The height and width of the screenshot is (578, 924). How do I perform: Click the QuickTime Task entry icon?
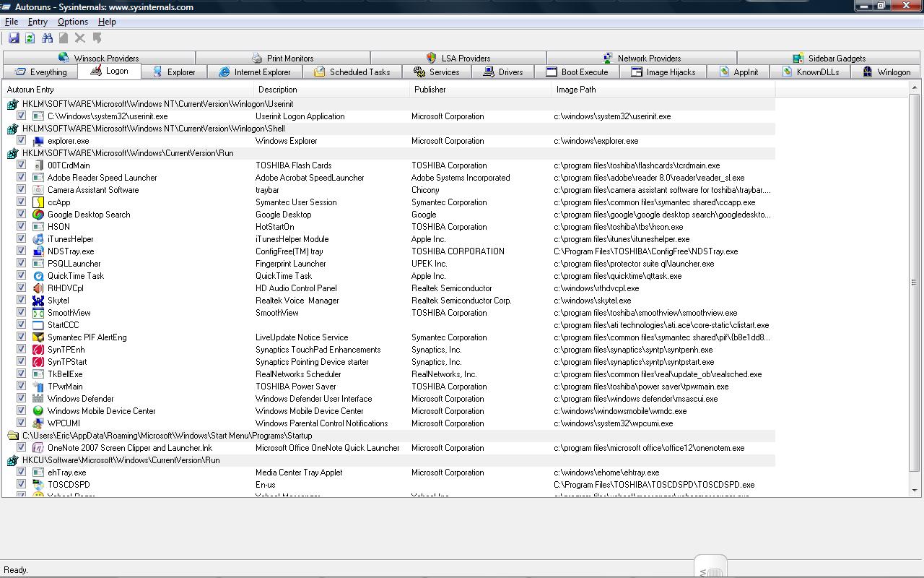(38, 276)
